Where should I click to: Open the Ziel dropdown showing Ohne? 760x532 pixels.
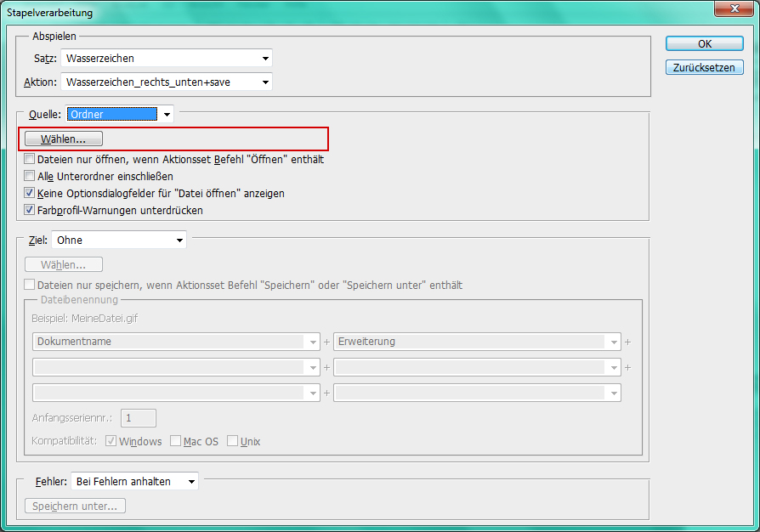119,241
